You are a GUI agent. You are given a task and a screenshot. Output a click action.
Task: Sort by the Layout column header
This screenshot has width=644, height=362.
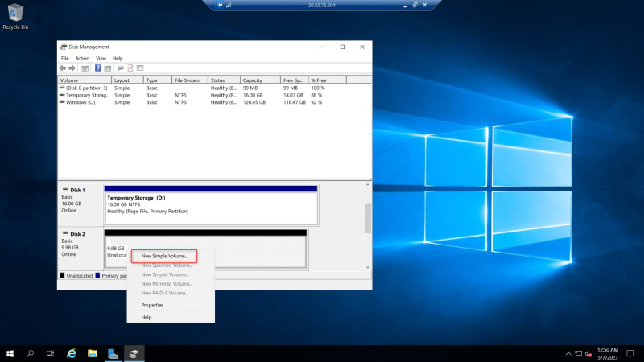click(127, 80)
